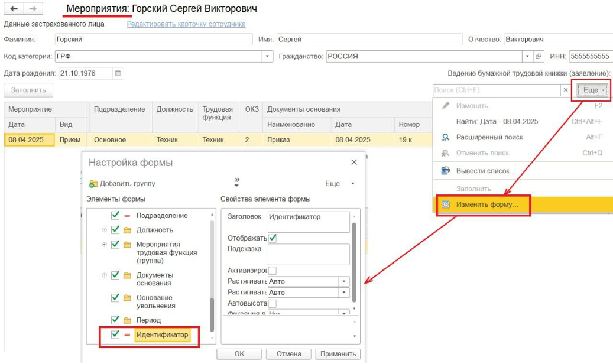The width and height of the screenshot is (613, 364).
Task: Click the forward navigation arrow
Action: point(33,9)
